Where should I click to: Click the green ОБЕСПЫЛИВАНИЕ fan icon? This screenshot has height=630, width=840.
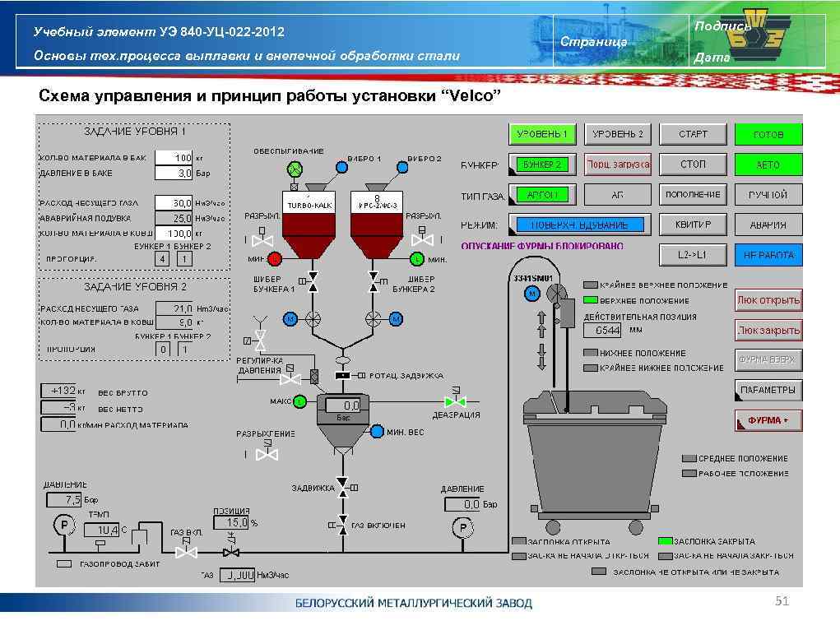coord(295,169)
